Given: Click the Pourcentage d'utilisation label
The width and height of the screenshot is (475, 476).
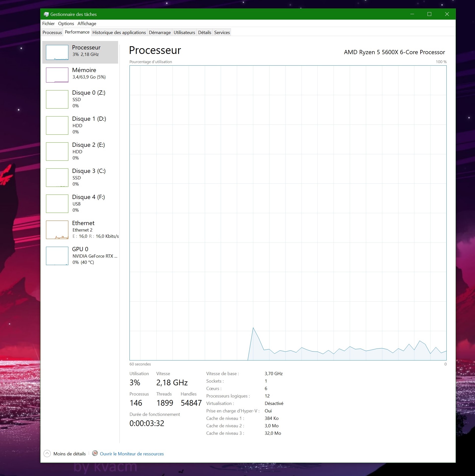Looking at the screenshot, I should (x=151, y=62).
